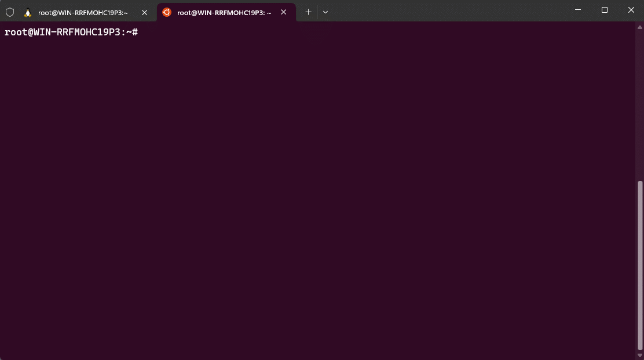This screenshot has width=644, height=360.
Task: Minimize the terminal window
Action: (578, 10)
